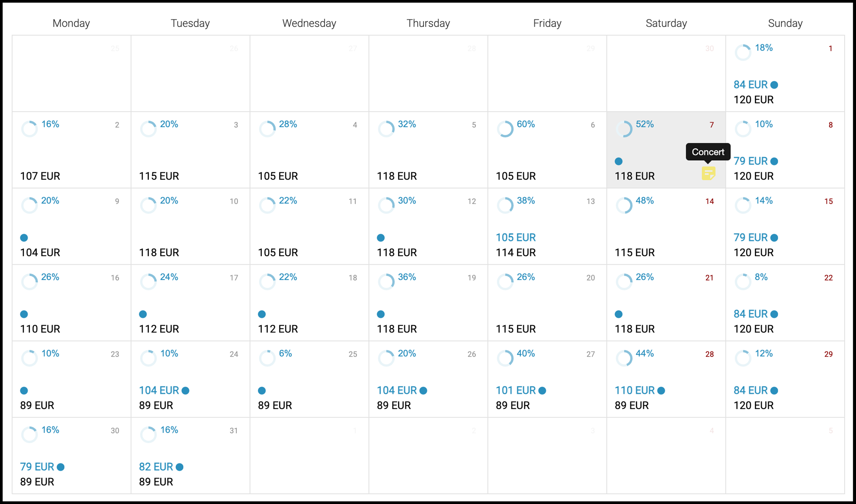This screenshot has height=504, width=856.
Task: Open the yellow note icon on Saturday 7
Action: [708, 173]
